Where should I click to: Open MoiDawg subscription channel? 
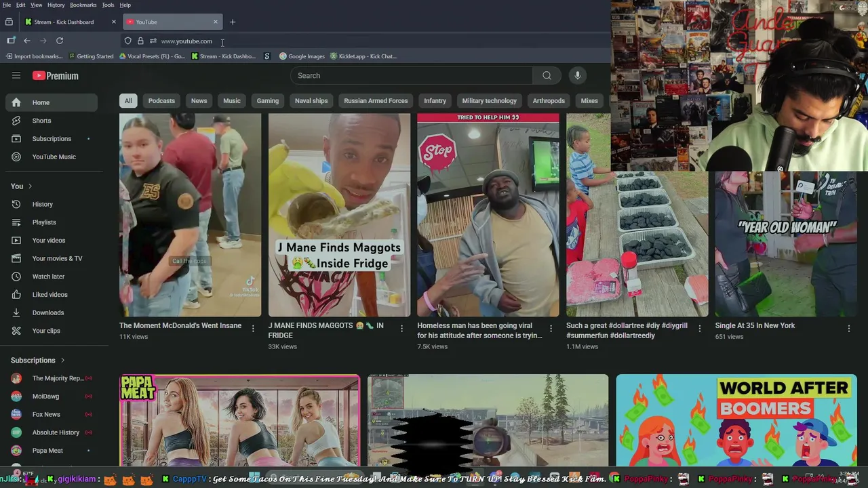click(52, 396)
